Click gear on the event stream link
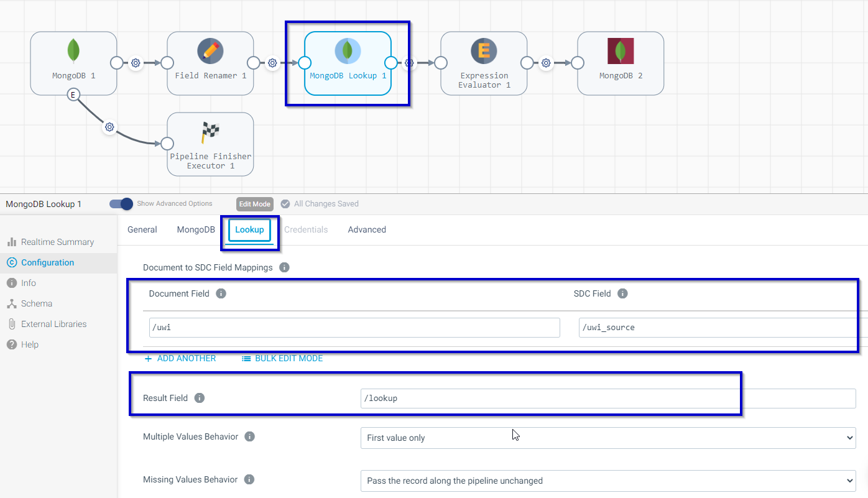868x498 pixels. tap(109, 127)
